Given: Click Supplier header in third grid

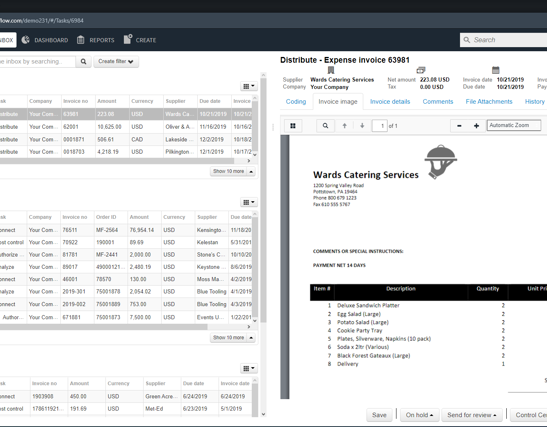Looking at the screenshot, I should [155, 383].
